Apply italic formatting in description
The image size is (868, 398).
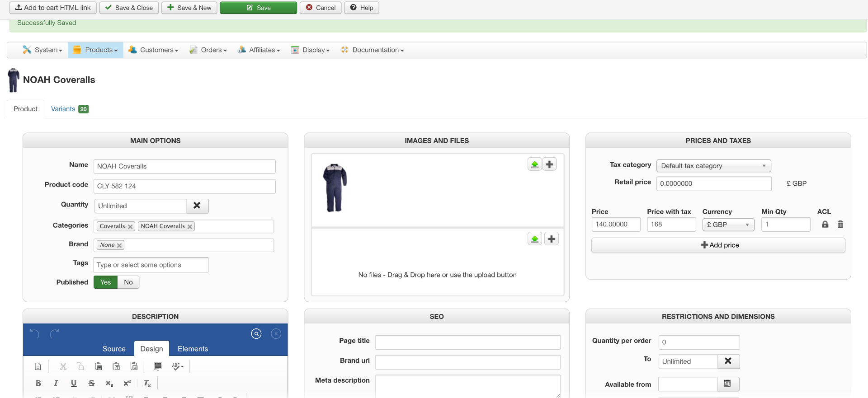pyautogui.click(x=56, y=384)
